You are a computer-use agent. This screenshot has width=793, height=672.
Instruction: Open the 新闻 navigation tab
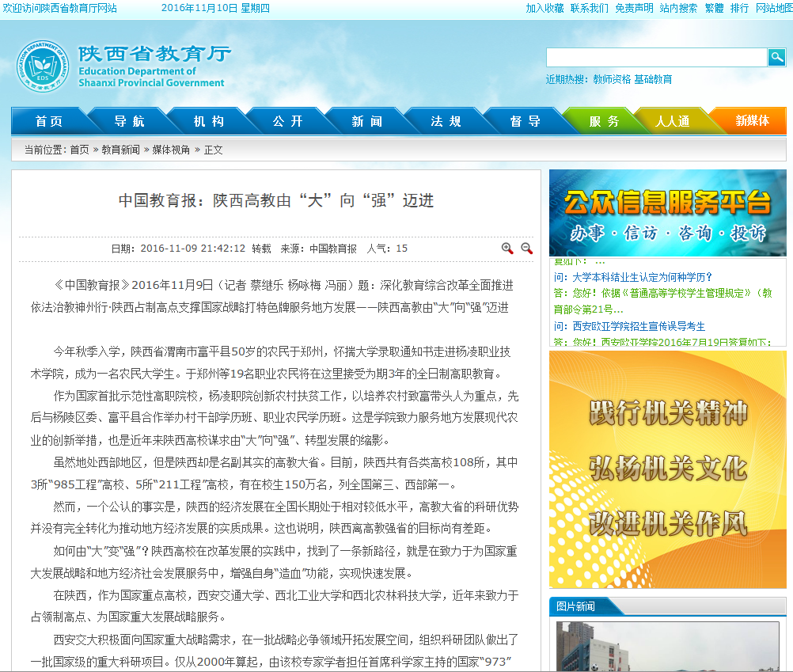[x=366, y=121]
